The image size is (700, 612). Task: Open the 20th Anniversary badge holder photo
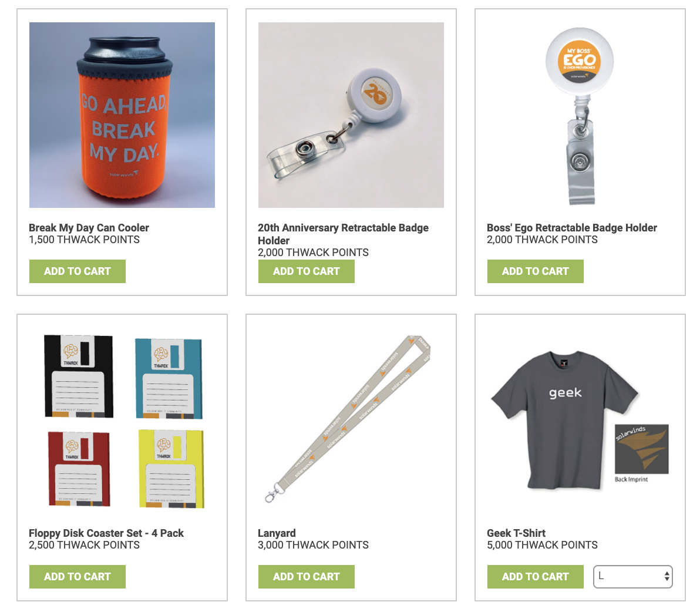351,115
